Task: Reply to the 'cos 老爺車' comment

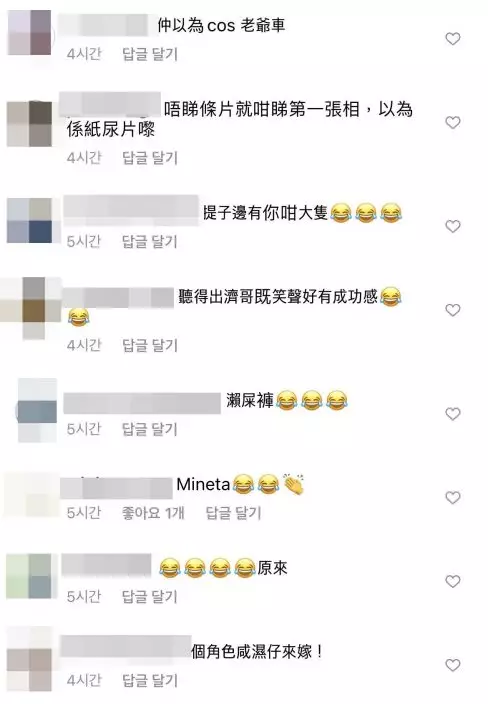Action: [150, 54]
